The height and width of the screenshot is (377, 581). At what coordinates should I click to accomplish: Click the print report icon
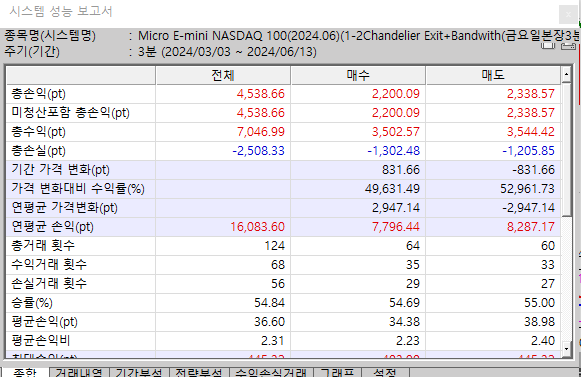568,46
